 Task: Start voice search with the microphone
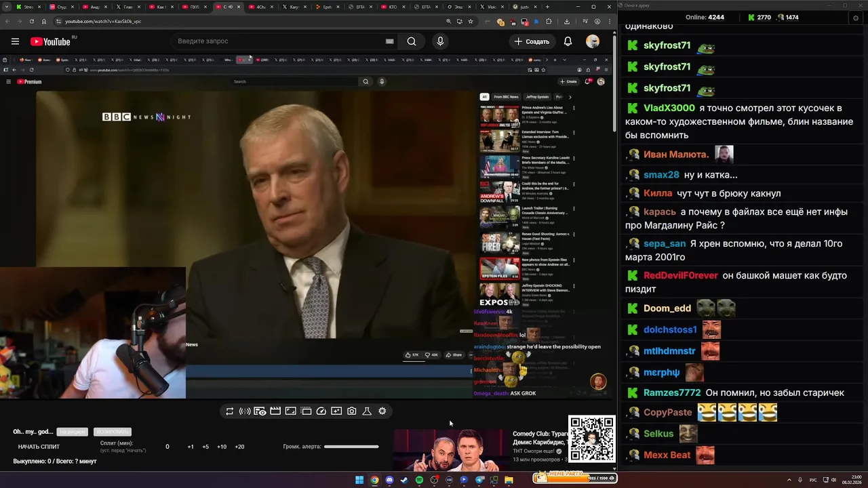click(x=440, y=41)
